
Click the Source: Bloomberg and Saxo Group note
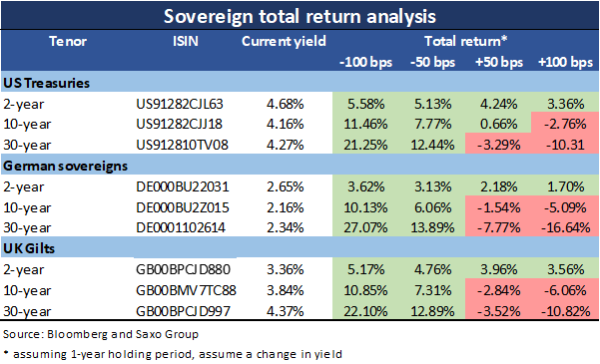click(x=101, y=334)
